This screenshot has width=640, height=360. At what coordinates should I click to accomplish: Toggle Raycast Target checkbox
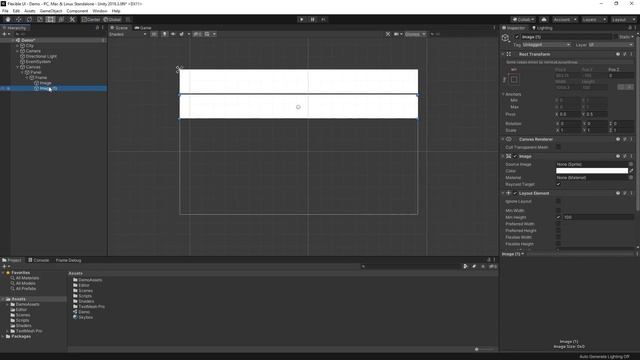(558, 184)
